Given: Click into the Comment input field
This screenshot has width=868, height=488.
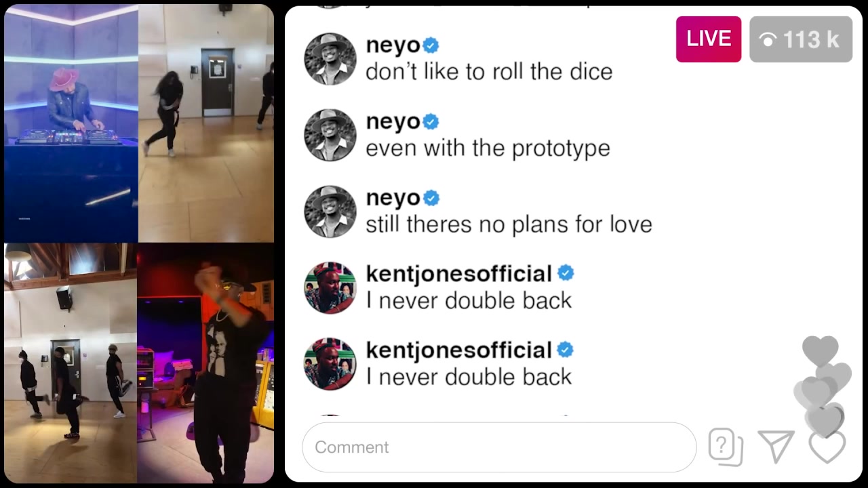Looking at the screenshot, I should pyautogui.click(x=499, y=447).
